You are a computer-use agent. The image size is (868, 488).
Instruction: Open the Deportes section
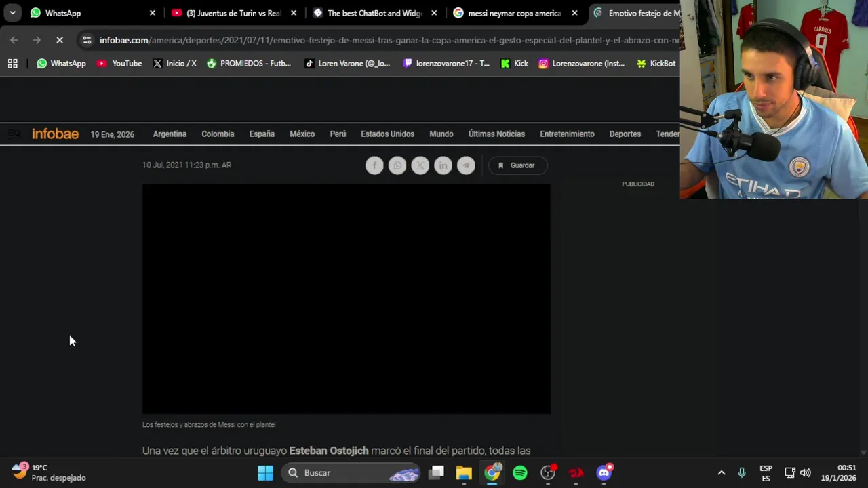(625, 134)
